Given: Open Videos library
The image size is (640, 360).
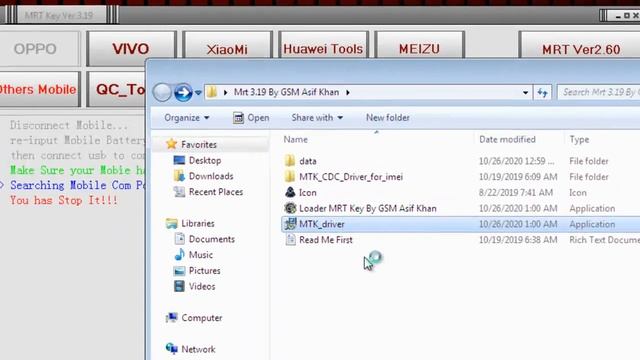Looking at the screenshot, I should click(x=202, y=286).
